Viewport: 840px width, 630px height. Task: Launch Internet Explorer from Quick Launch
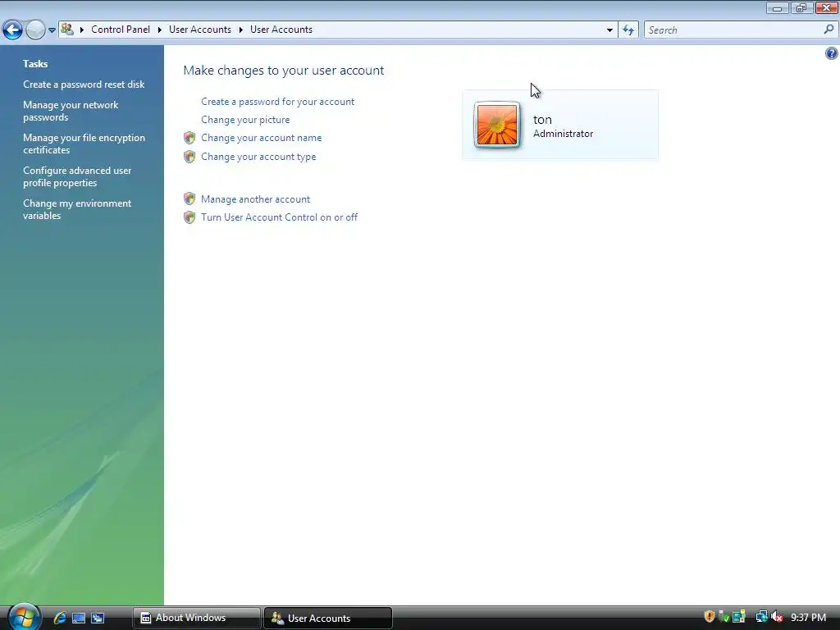coord(60,618)
